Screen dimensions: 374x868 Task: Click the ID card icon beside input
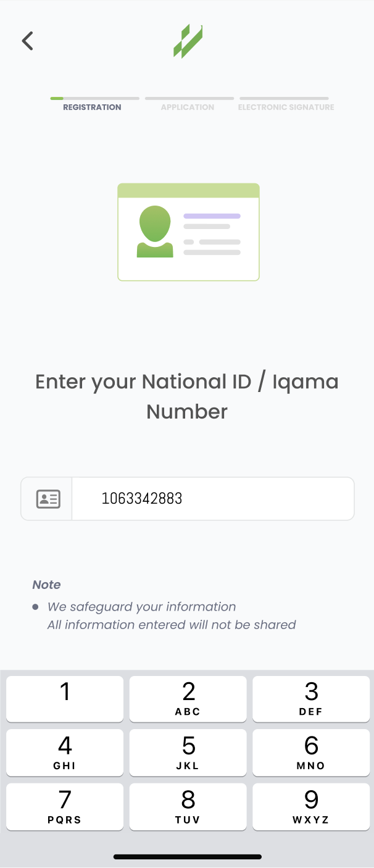[48, 499]
